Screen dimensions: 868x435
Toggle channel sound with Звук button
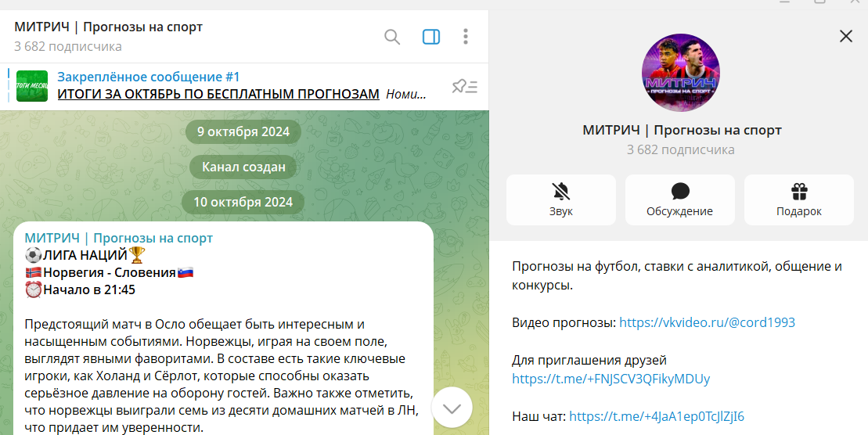560,200
